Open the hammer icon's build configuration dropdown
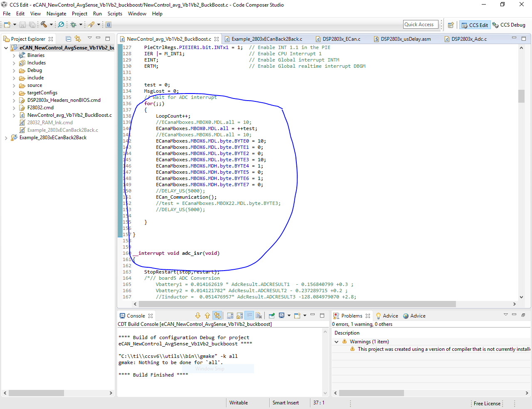The height and width of the screenshot is (409, 532). point(51,25)
